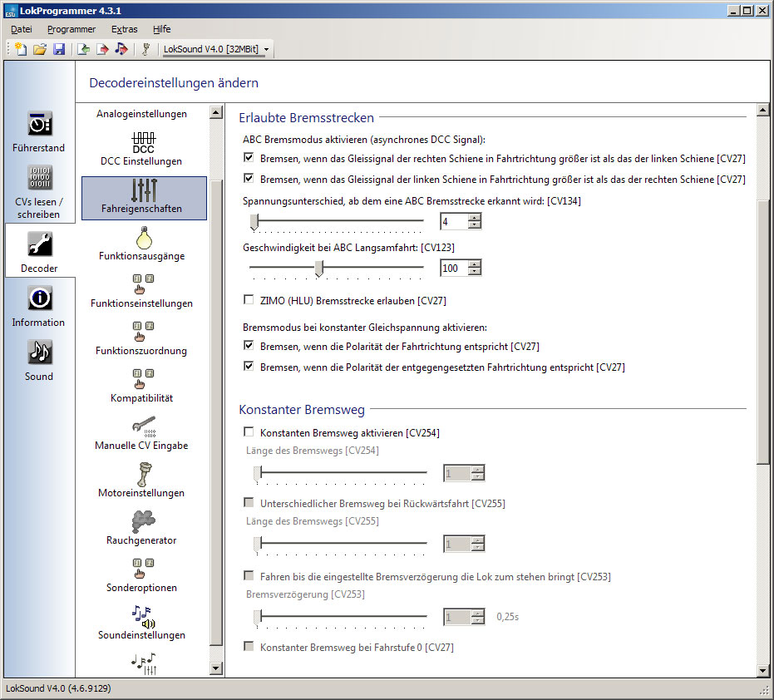Image resolution: width=774 pixels, height=700 pixels.
Task: Toggle ABC braking for rechten Schiene signal
Action: click(x=249, y=158)
